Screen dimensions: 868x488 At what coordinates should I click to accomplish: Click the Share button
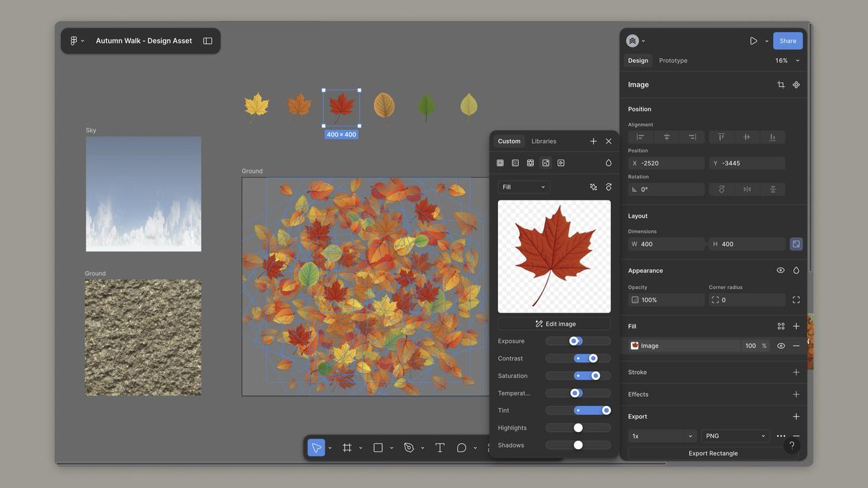(788, 41)
